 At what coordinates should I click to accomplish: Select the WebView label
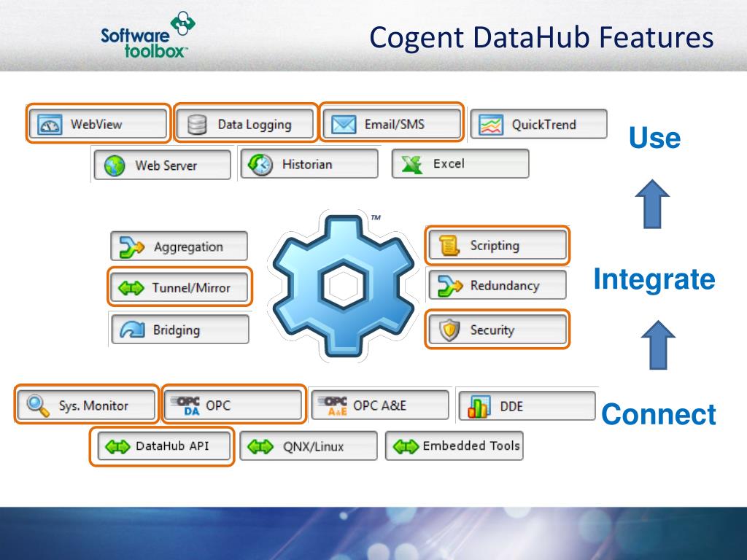(x=96, y=124)
